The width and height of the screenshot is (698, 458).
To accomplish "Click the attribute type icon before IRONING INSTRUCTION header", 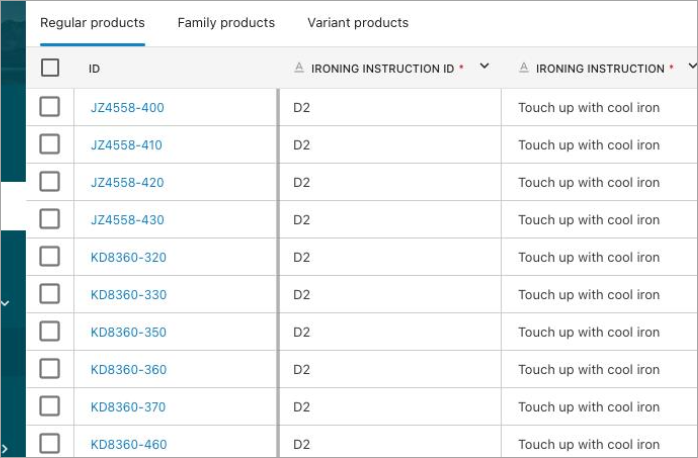I will (524, 68).
